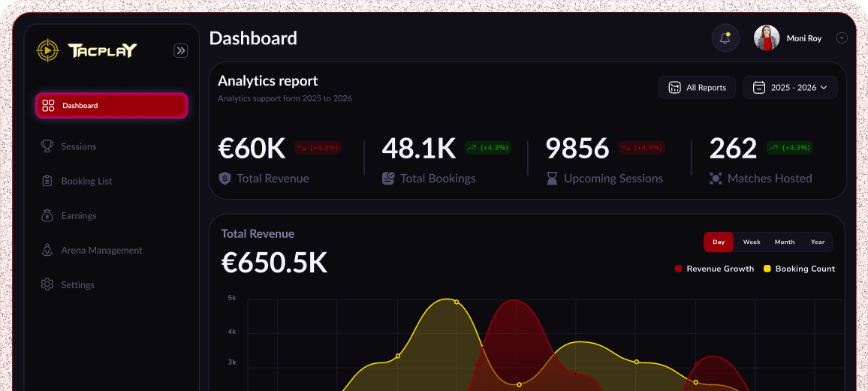868x391 pixels.
Task: Click the calendar icon beside 2025 - 2026
Action: pyautogui.click(x=759, y=87)
